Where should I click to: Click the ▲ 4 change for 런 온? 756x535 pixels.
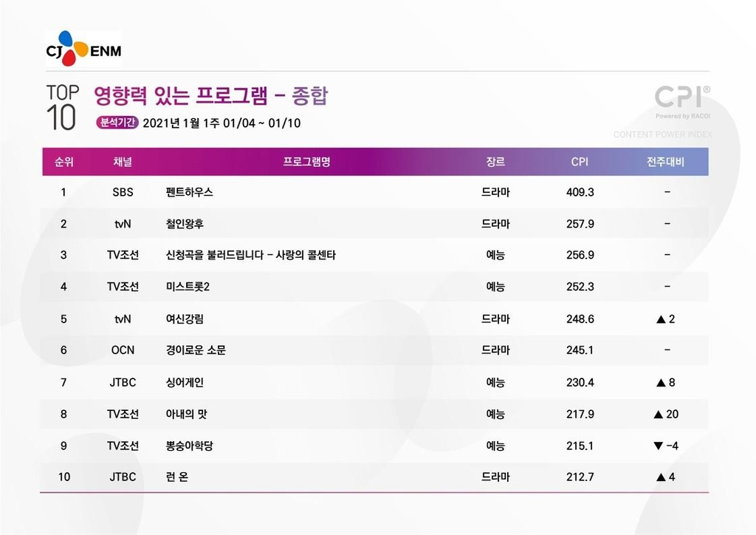666,477
